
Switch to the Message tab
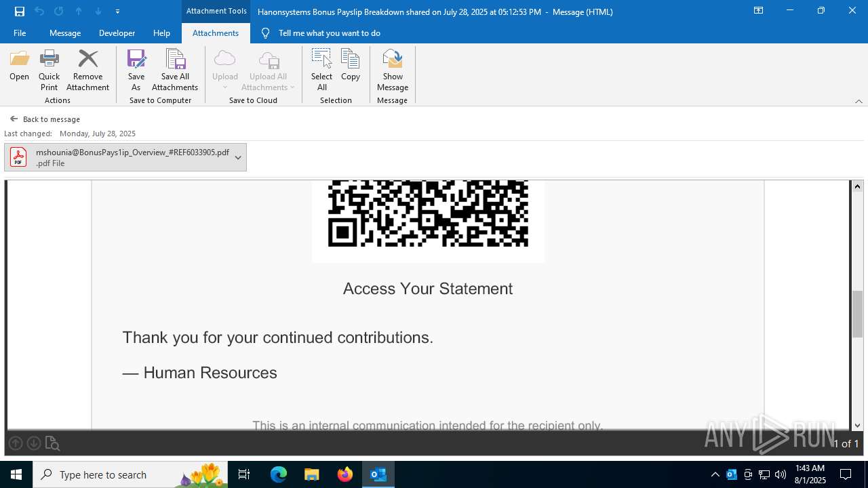point(65,33)
